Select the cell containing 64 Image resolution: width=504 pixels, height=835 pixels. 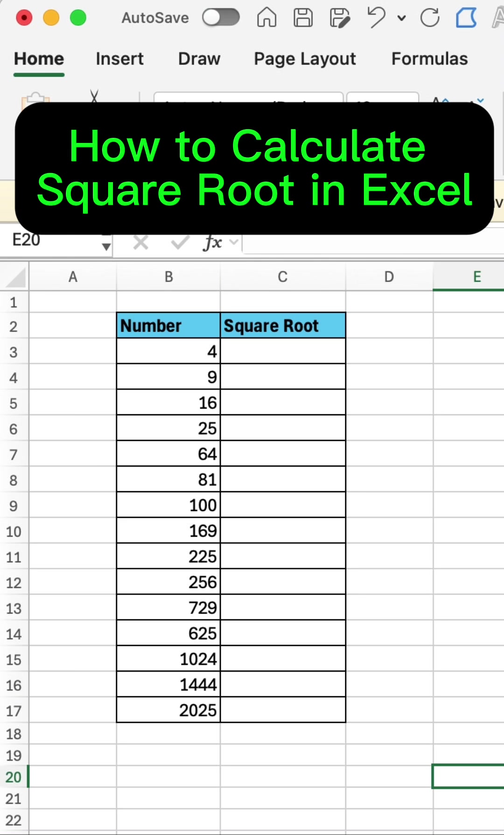(168, 454)
